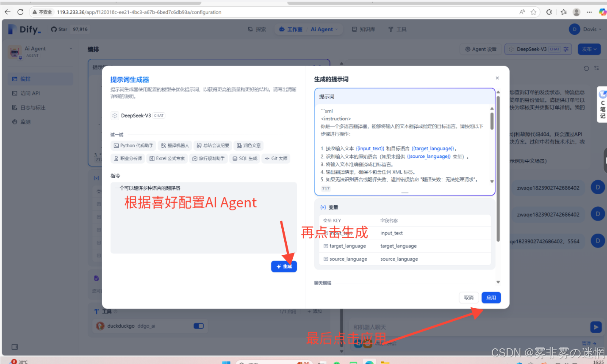Viewport: 607px width, 364px height.
Task: Click the 取消 cancel button
Action: pos(469,298)
